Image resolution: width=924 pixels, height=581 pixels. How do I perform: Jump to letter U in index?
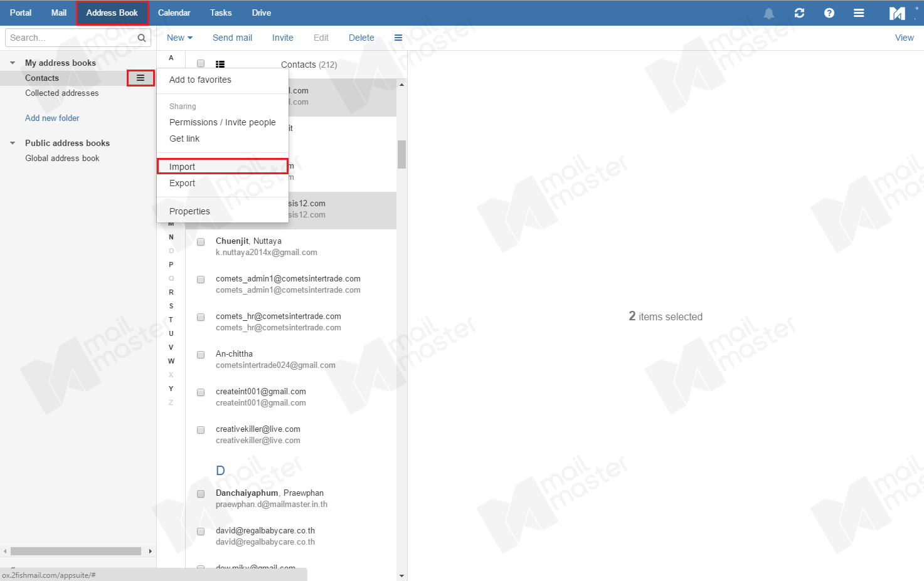(171, 333)
